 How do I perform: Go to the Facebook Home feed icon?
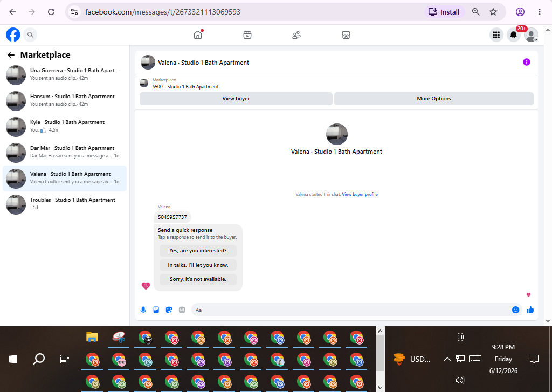point(198,35)
